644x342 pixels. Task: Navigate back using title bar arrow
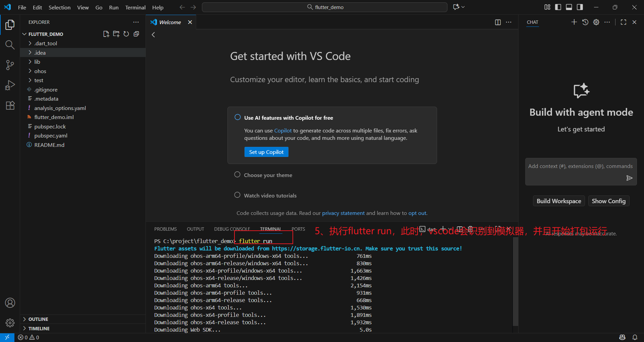(182, 7)
